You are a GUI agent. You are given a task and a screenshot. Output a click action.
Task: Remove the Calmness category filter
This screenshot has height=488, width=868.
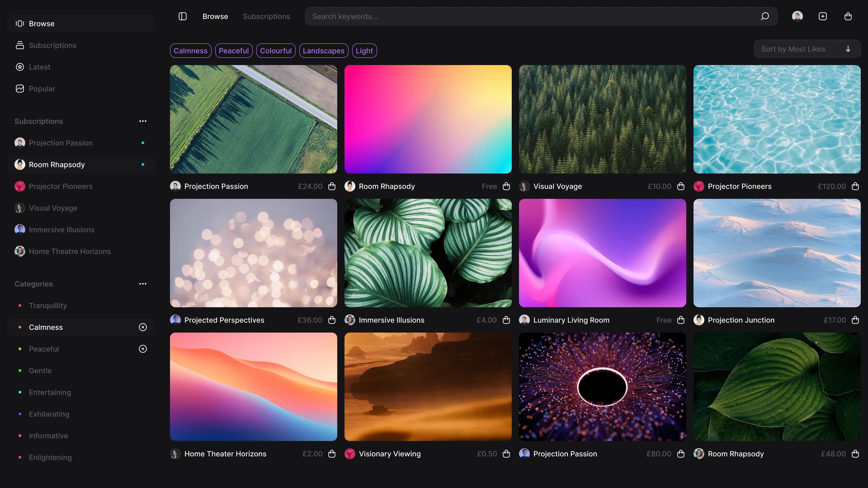143,327
